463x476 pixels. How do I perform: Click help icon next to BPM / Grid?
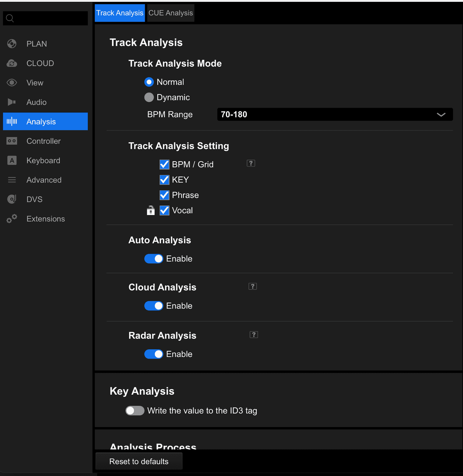pyautogui.click(x=251, y=163)
